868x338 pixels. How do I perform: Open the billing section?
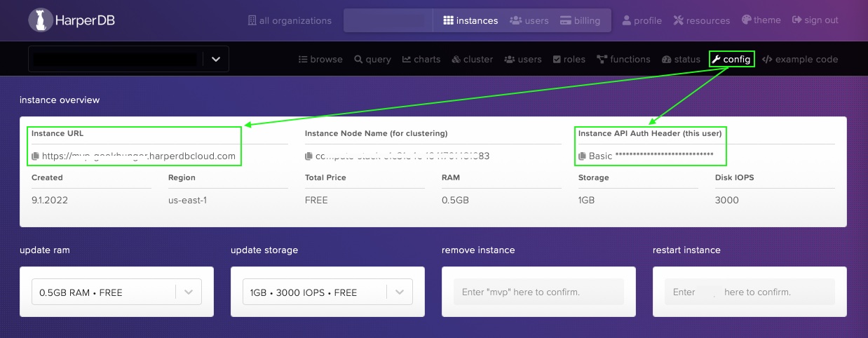pyautogui.click(x=580, y=20)
